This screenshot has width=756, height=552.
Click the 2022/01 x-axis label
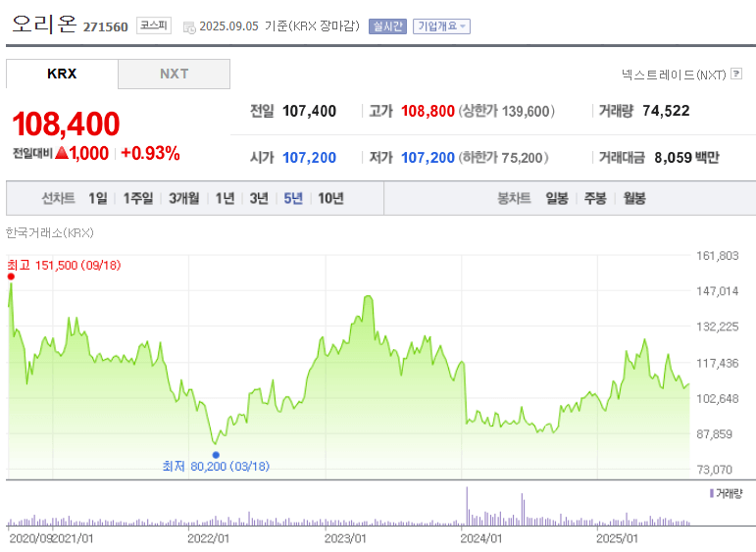pos(208,538)
